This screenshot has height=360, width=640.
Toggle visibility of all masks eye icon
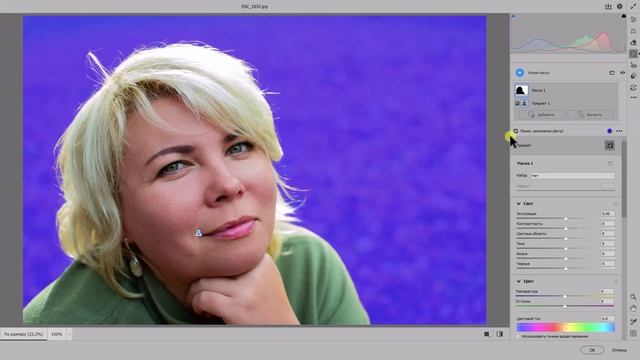pos(622,73)
